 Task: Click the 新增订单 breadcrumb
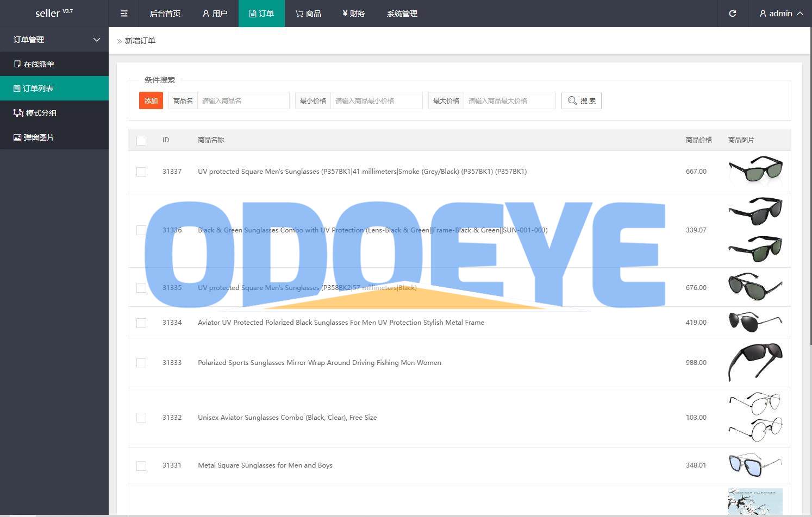coord(140,41)
